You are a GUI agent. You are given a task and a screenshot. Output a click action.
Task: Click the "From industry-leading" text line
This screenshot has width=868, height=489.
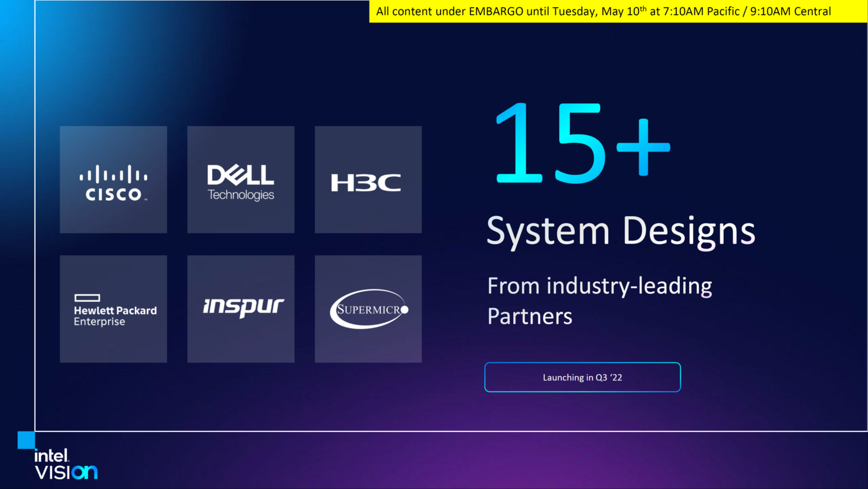599,286
